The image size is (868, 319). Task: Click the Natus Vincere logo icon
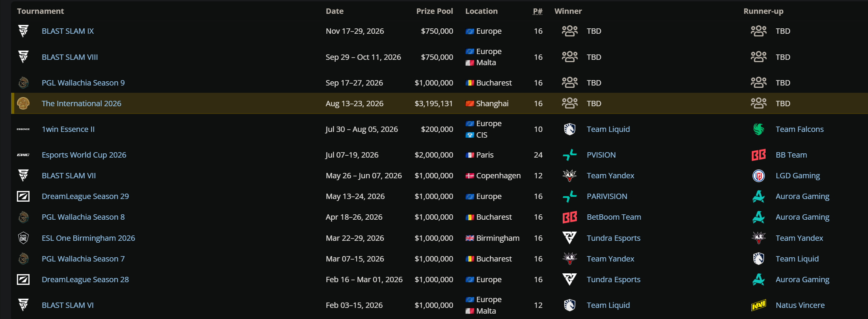coord(758,305)
